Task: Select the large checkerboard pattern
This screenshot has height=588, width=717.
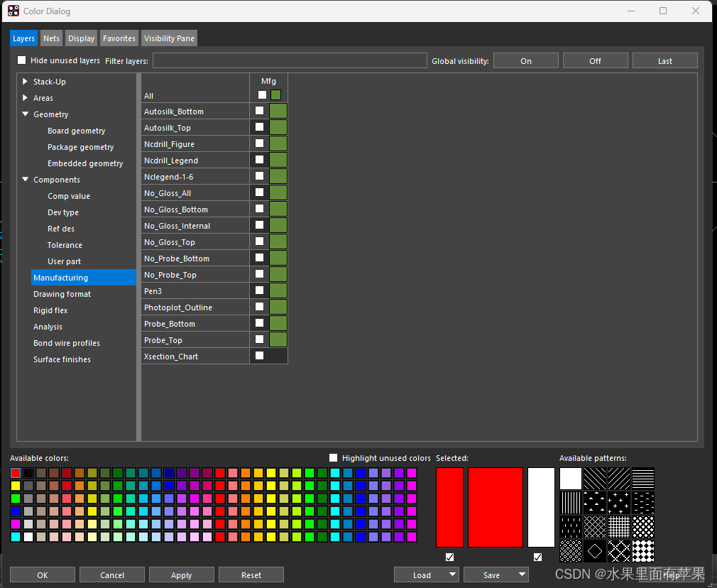Action: tap(643, 551)
